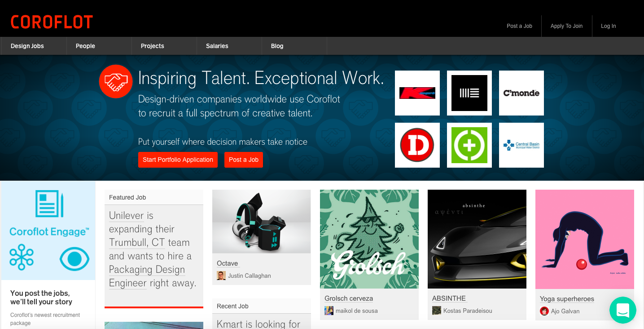
Task: Open the C'monde company logo tile
Action: pyautogui.click(x=521, y=93)
